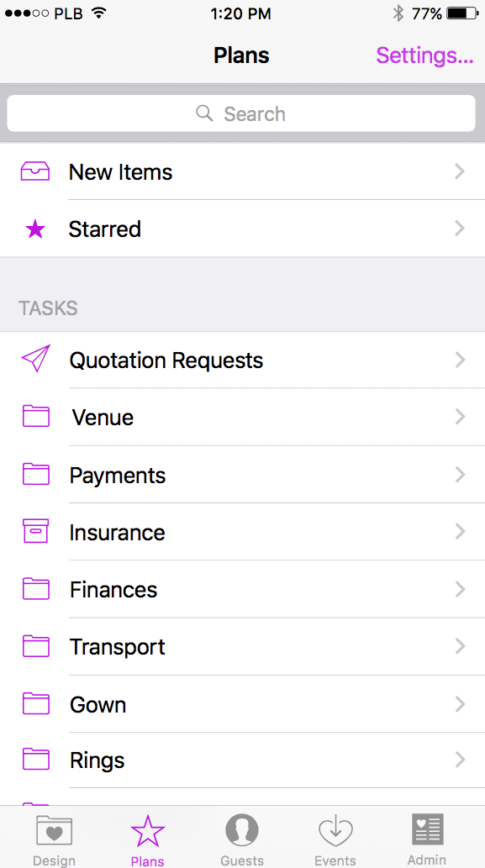Open the Gown tasks folder
The width and height of the screenshot is (485, 868).
coord(242,704)
